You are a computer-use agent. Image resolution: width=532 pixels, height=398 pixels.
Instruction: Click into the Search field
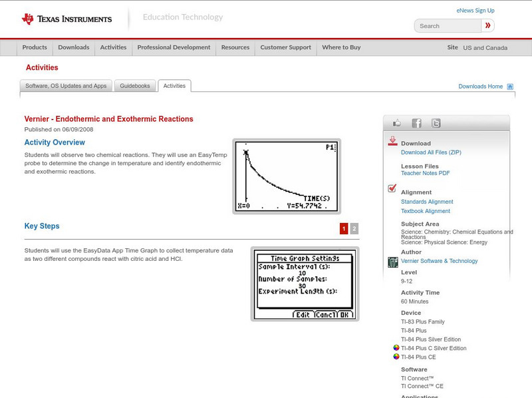tap(448, 26)
